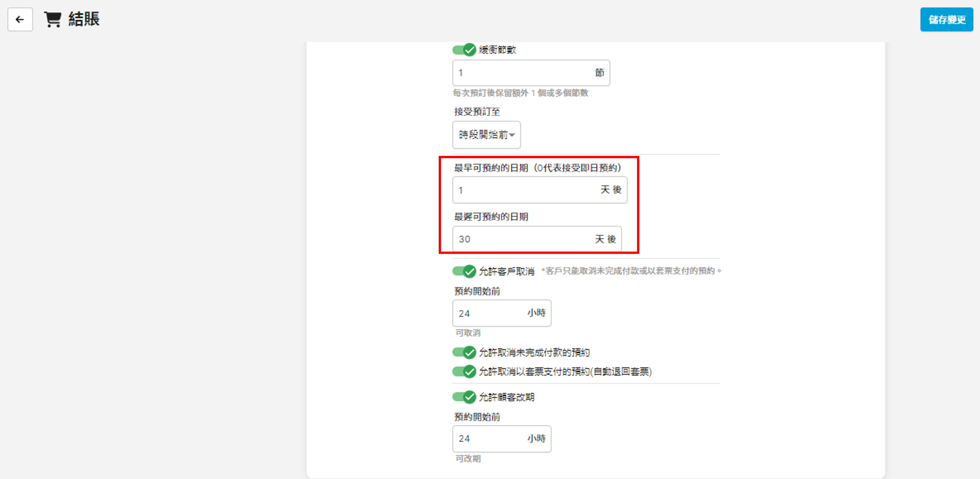
Task: Click the 緩衝節數 label text
Action: [497, 50]
